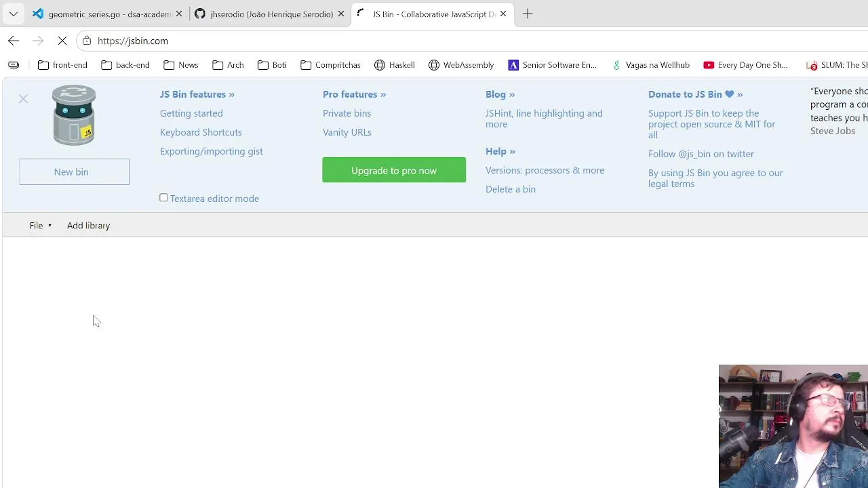This screenshot has height=488, width=868.
Task: Open a new browser tab
Action: [528, 14]
